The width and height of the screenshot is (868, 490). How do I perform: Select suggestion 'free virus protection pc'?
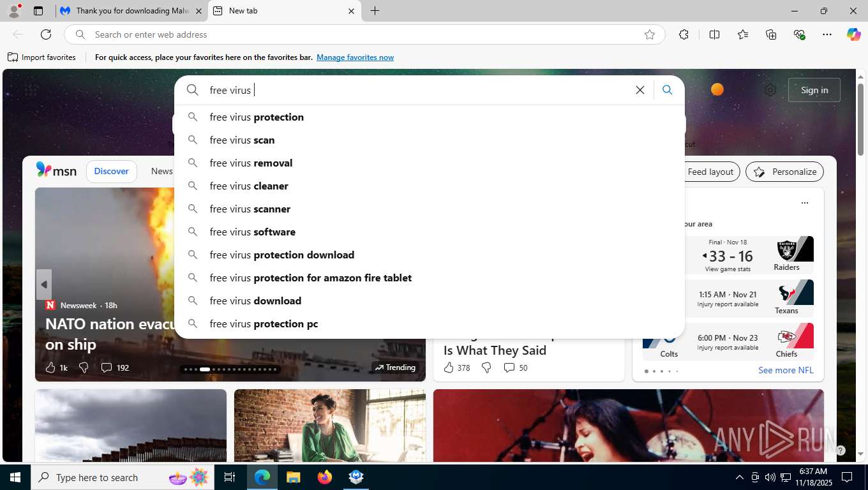tap(430, 323)
